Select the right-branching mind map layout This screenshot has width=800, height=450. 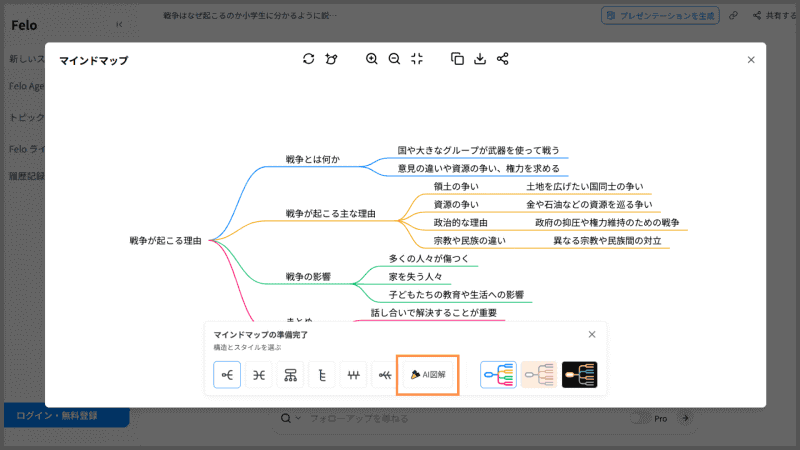click(x=227, y=375)
